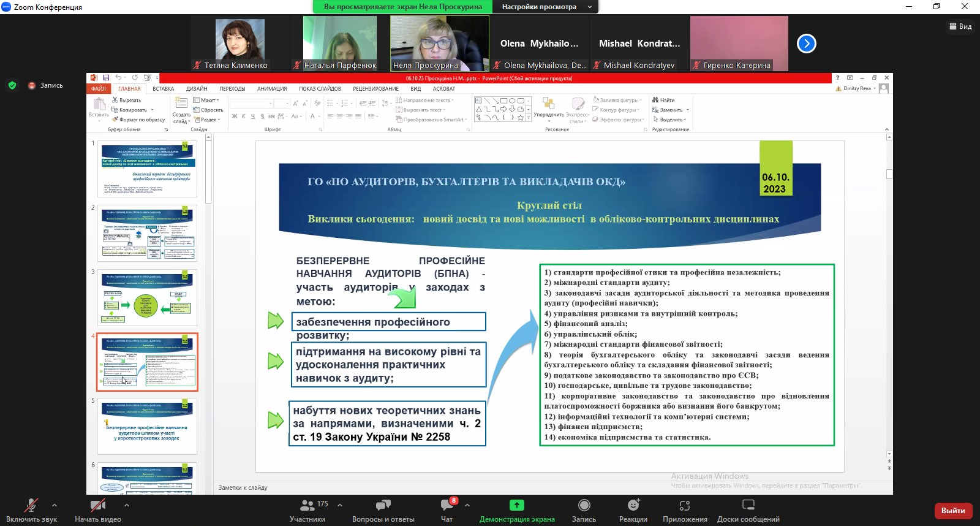Leave meeting with Выйти button

coord(953,511)
